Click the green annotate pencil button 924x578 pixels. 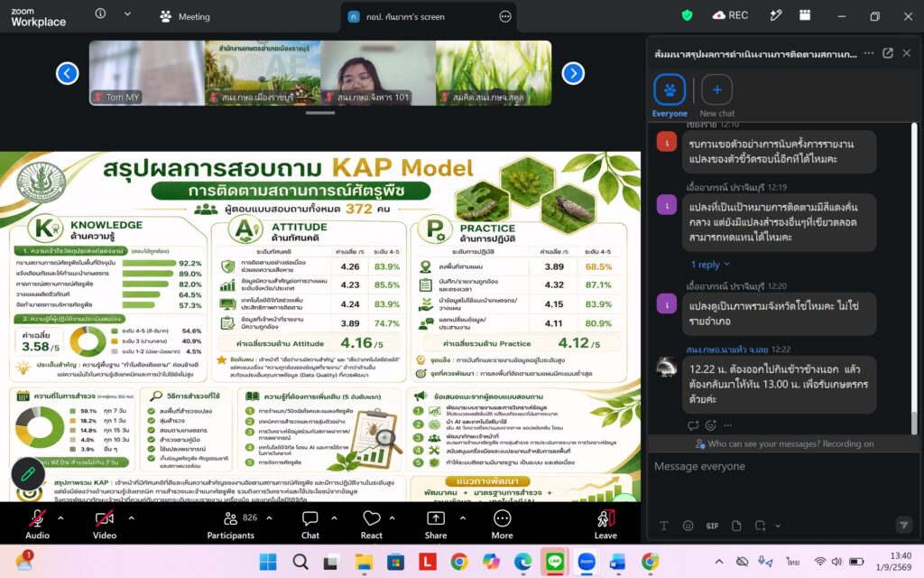click(x=28, y=474)
